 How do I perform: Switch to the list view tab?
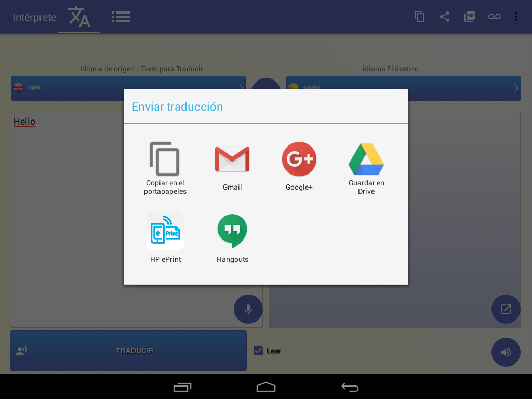click(x=121, y=17)
